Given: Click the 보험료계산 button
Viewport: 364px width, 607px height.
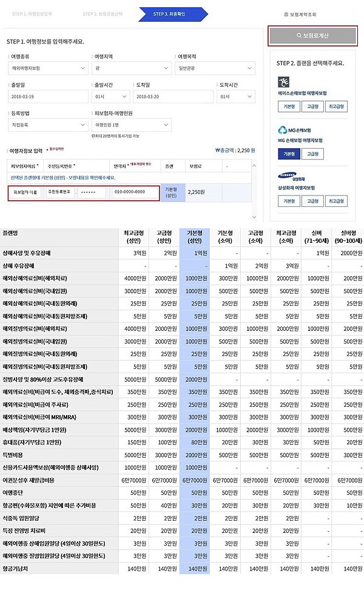Looking at the screenshot, I should [312, 36].
